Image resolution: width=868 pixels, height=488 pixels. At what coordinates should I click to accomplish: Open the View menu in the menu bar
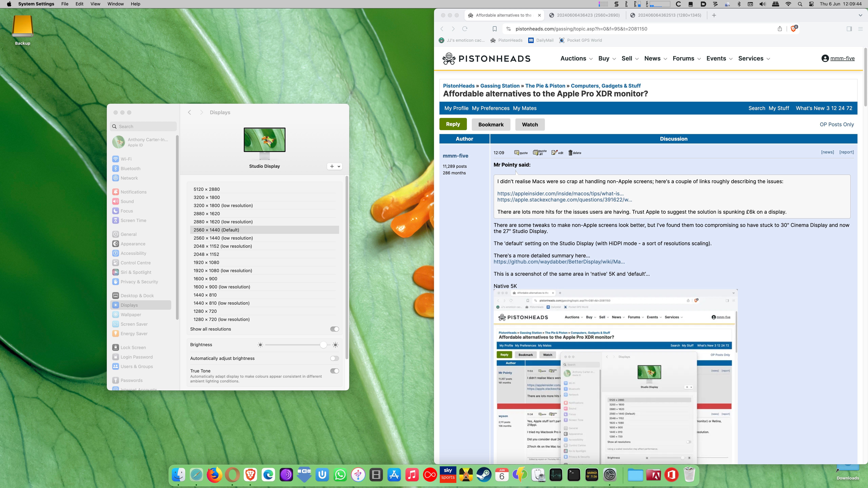pos(95,4)
